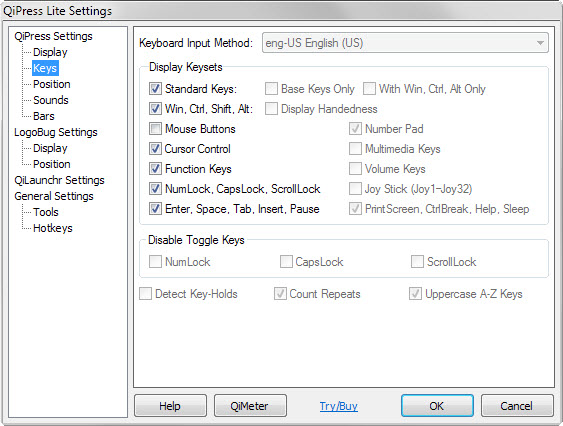Toggle Win, Ctrl, Shift, Alt checkbox
563x426 pixels.
[x=155, y=108]
